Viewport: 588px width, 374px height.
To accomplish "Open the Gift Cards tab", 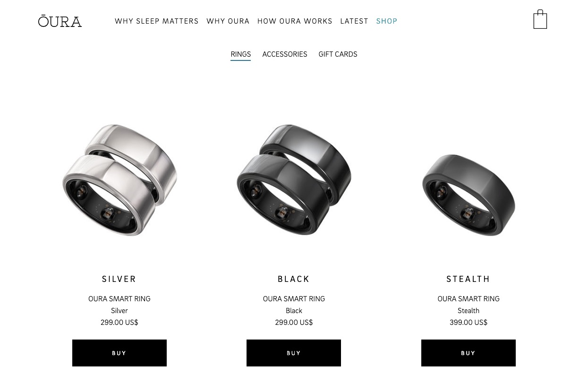I will click(x=338, y=54).
